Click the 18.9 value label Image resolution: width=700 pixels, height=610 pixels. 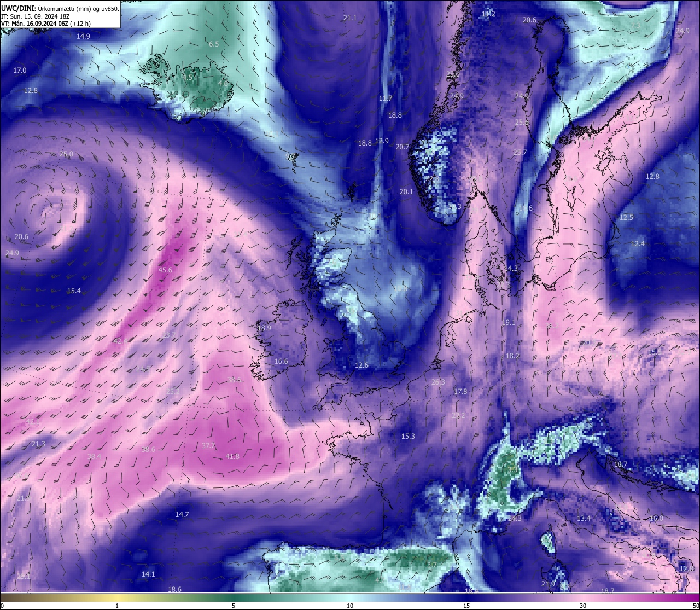(264, 328)
